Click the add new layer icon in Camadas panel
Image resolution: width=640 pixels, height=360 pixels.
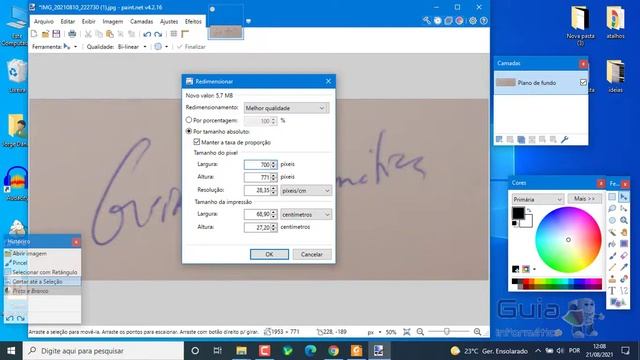point(499,140)
